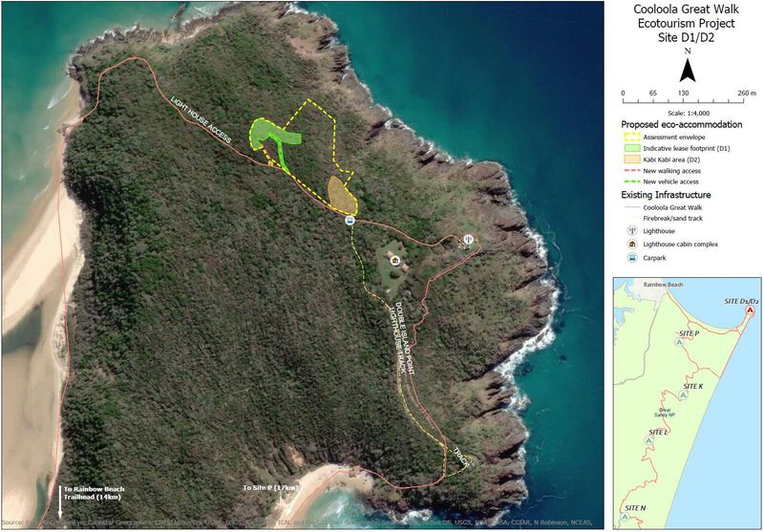The height and width of the screenshot is (532, 764).
Task: Click the To Rainbow Beach Trailhead label
Action: pyautogui.click(x=94, y=493)
